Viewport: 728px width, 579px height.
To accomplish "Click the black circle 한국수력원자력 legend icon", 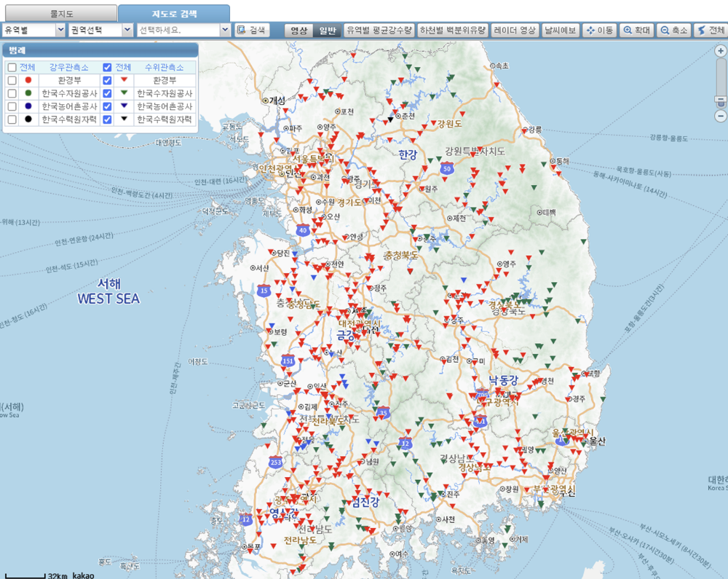I will coord(28,119).
